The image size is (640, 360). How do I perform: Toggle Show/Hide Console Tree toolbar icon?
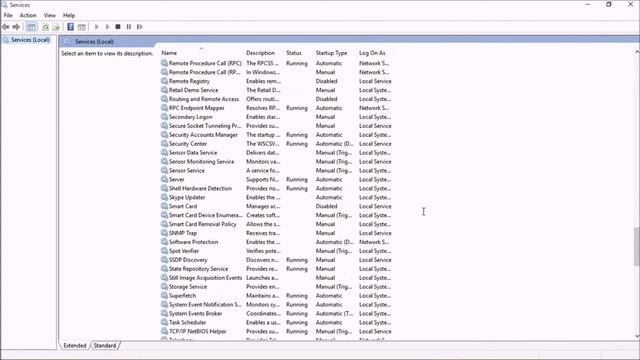pos(31,27)
